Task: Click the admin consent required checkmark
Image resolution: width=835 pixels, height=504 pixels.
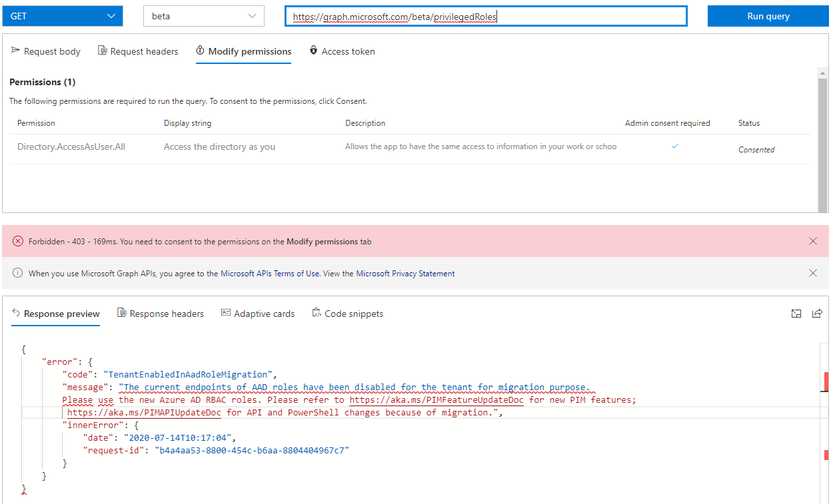Action: click(674, 146)
